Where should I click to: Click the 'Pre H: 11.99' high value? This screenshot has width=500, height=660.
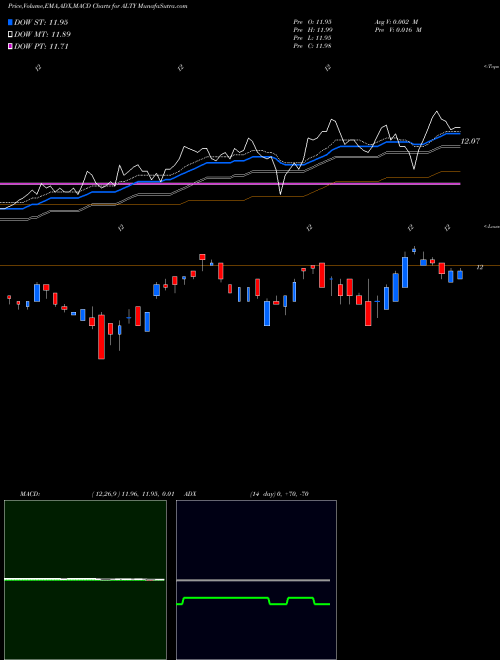click(312, 30)
